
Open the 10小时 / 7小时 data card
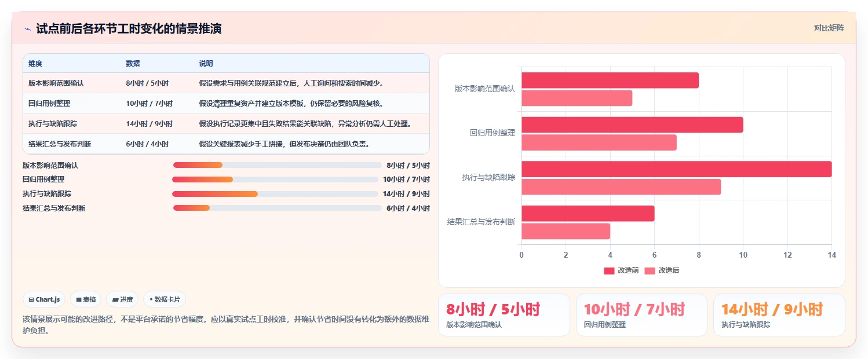[641, 315]
